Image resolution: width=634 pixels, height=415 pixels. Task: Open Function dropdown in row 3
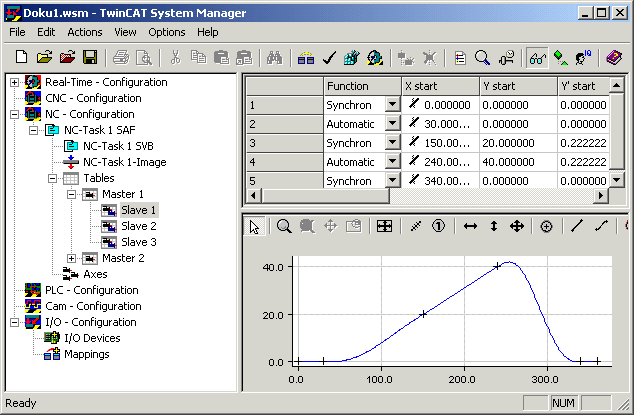tap(392, 143)
